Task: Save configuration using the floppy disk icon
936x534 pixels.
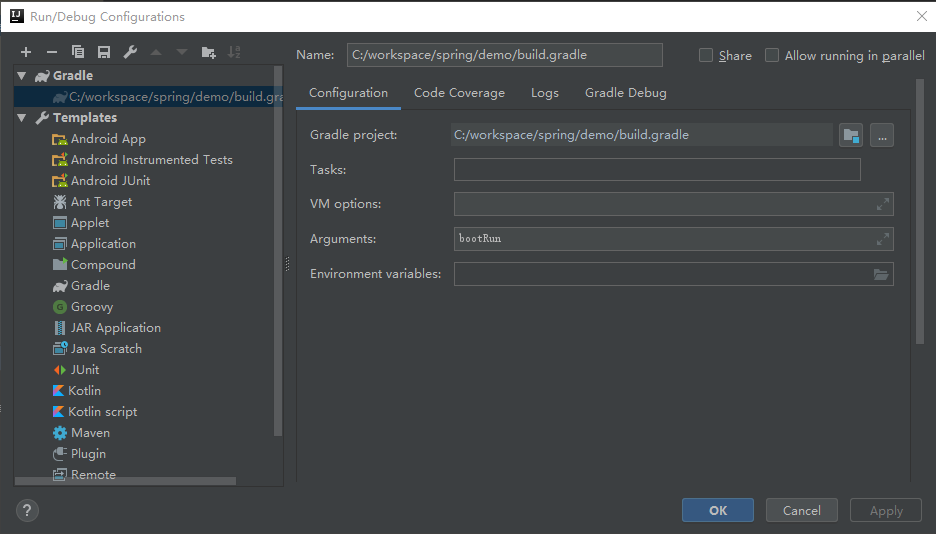Action: coord(104,52)
